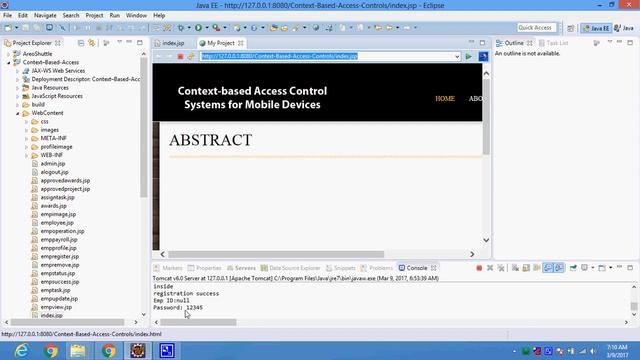Open the Navigate menu

45,15
